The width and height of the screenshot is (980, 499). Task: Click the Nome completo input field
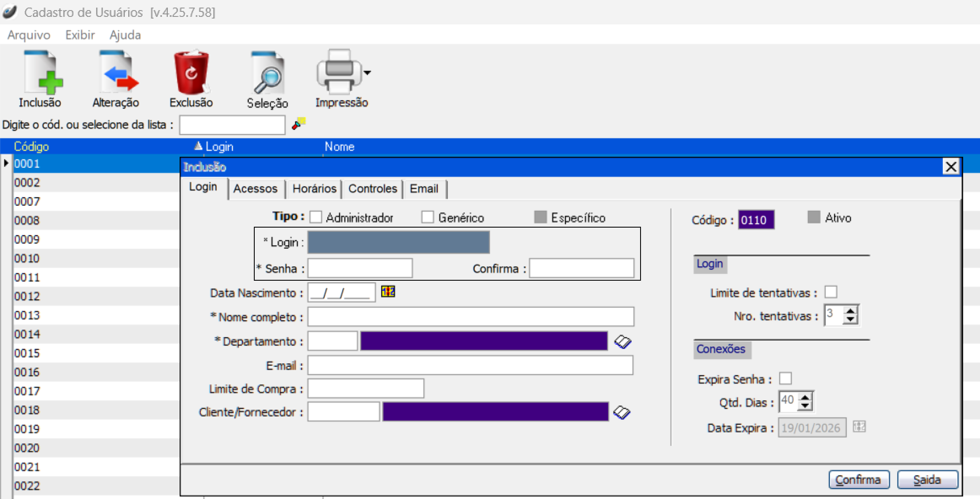[x=470, y=317]
